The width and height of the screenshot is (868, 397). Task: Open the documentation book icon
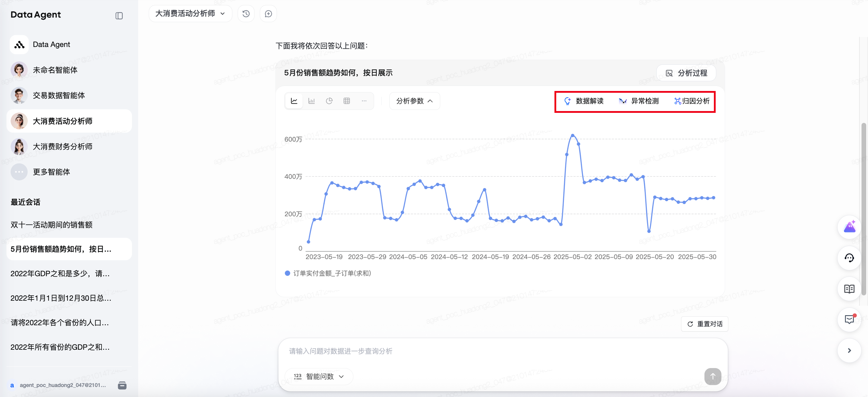point(849,289)
